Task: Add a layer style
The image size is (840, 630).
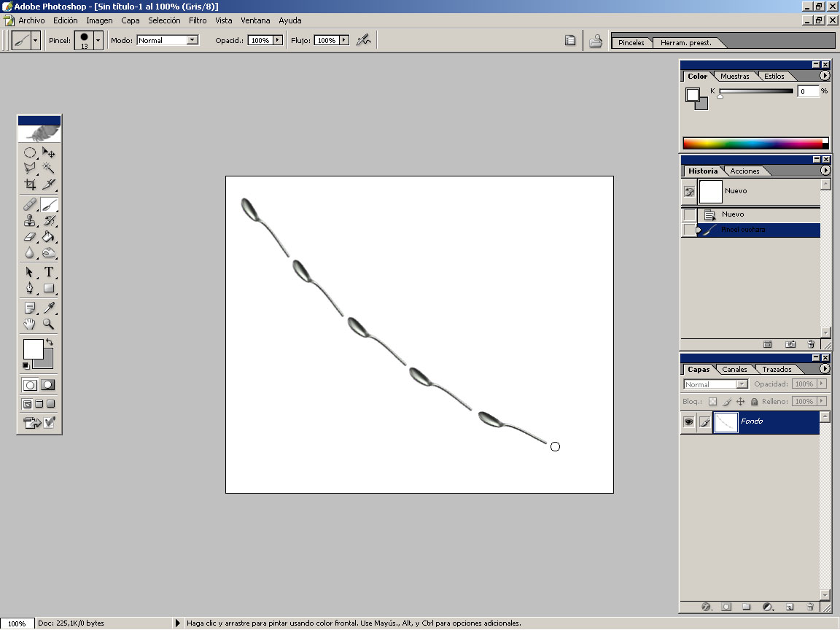Action: coord(706,607)
